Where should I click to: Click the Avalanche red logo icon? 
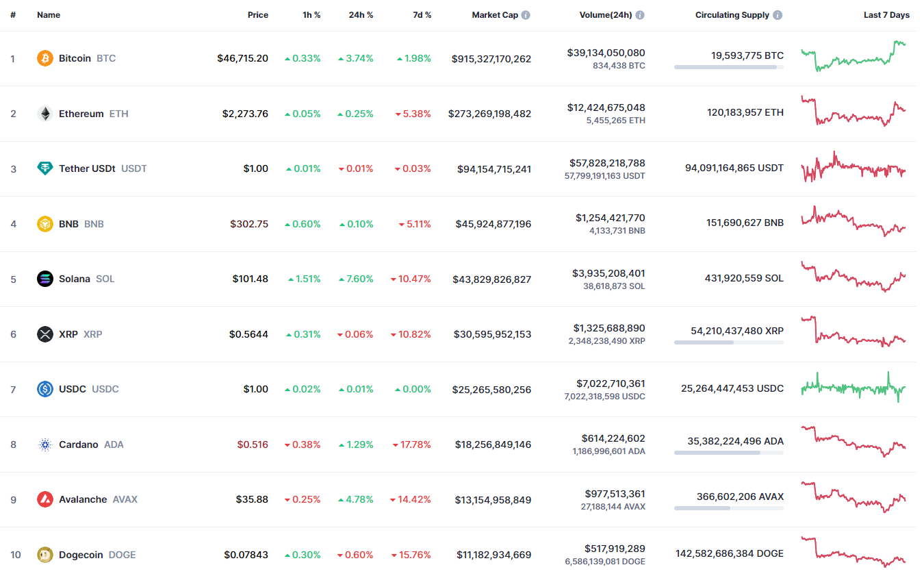pyautogui.click(x=45, y=499)
